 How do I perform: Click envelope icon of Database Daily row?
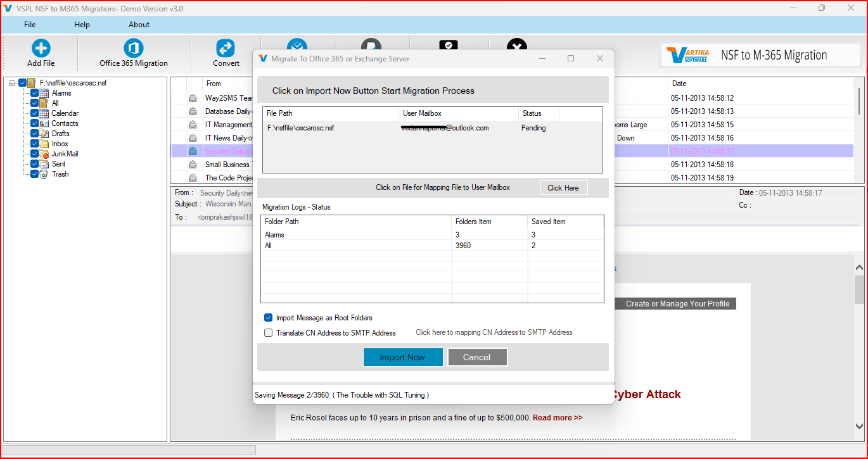point(193,111)
